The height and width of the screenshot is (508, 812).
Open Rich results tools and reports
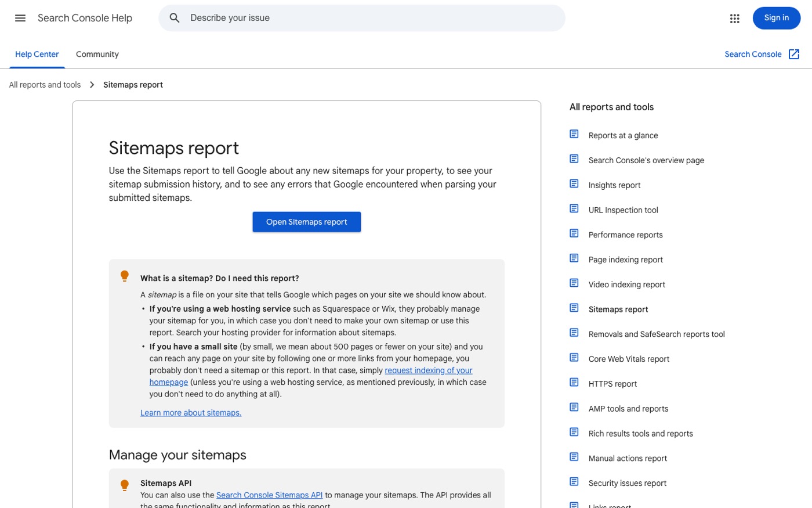[x=640, y=434]
